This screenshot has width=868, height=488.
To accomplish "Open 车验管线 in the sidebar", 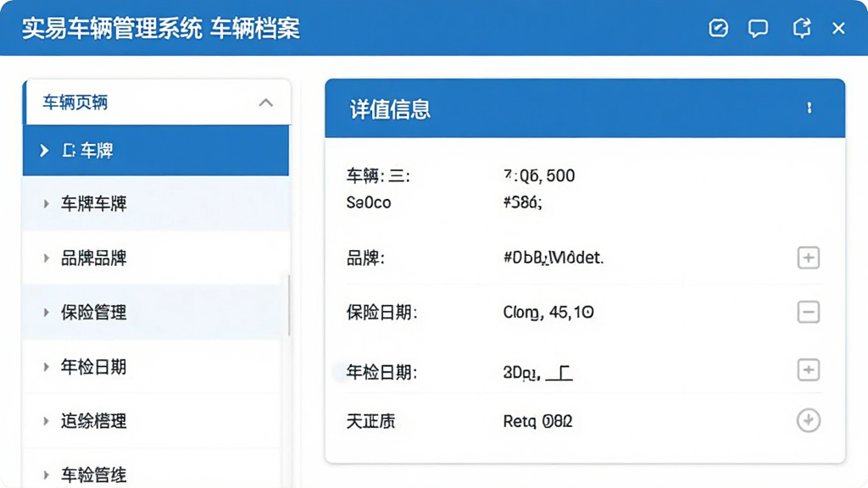I will coord(153,469).
